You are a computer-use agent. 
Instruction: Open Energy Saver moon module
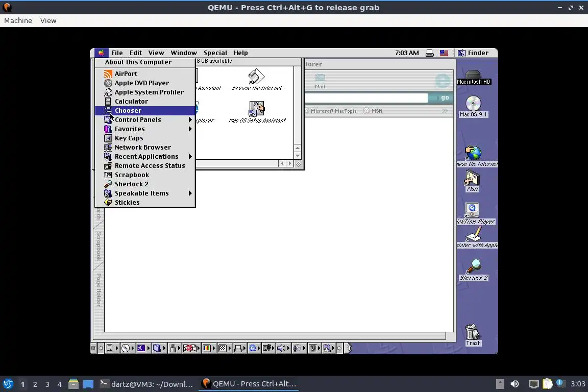pos(143,348)
